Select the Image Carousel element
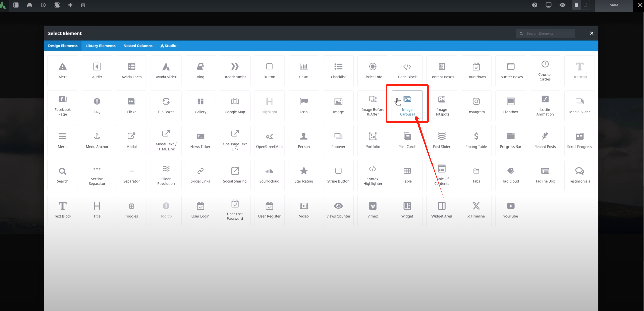Image resolution: width=644 pixels, height=311 pixels. 407,105
